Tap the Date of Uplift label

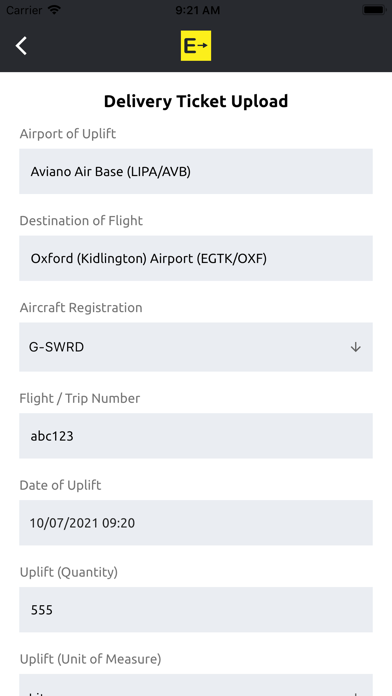click(x=60, y=485)
